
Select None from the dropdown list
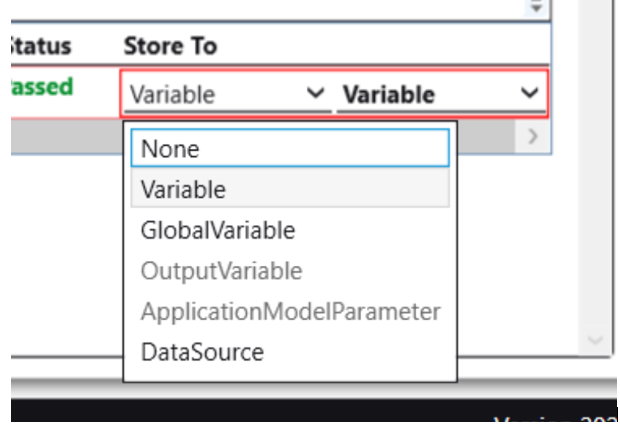[290, 149]
